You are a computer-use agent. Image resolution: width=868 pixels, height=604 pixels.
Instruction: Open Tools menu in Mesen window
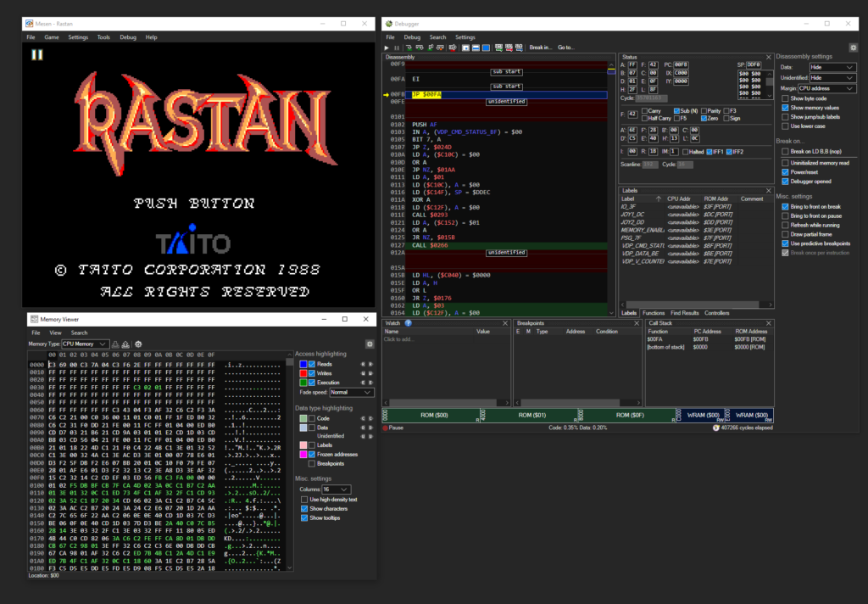coord(103,37)
